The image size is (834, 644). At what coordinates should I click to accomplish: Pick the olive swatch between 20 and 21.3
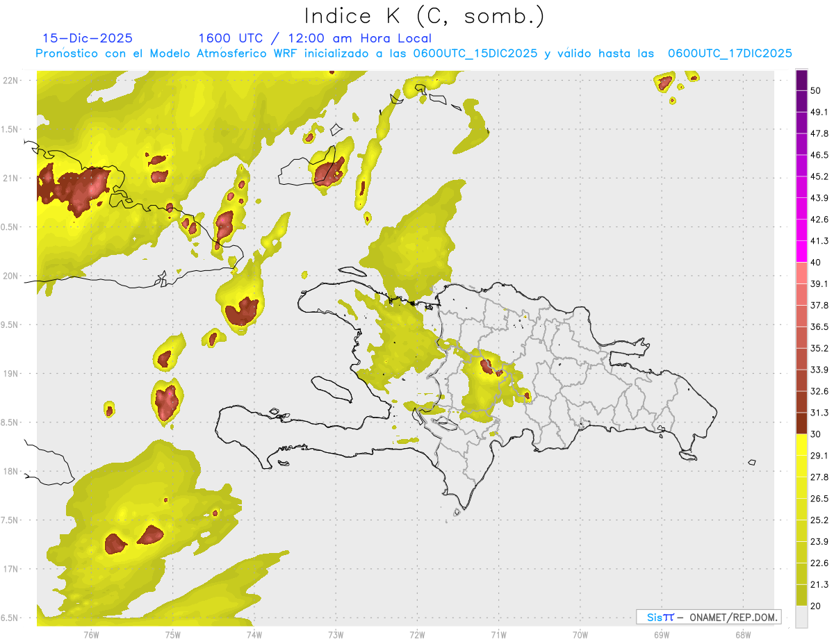tap(801, 595)
